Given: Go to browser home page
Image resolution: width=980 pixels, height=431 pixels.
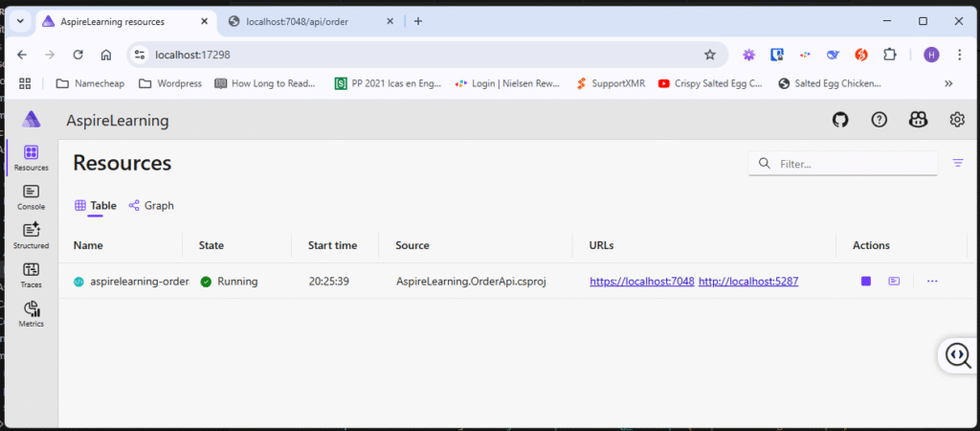Looking at the screenshot, I should [x=106, y=55].
